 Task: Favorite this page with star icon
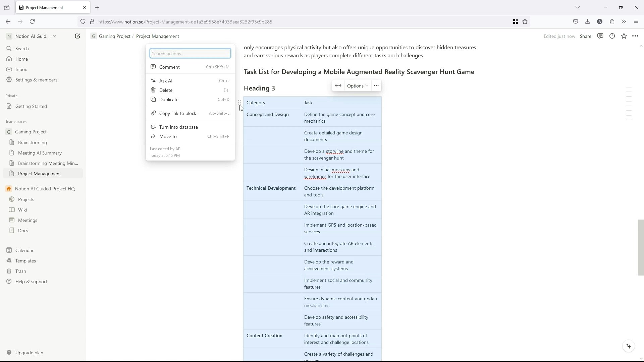click(624, 36)
